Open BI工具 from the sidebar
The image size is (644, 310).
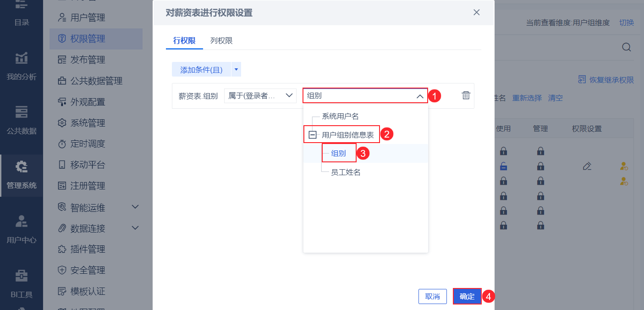(x=22, y=283)
